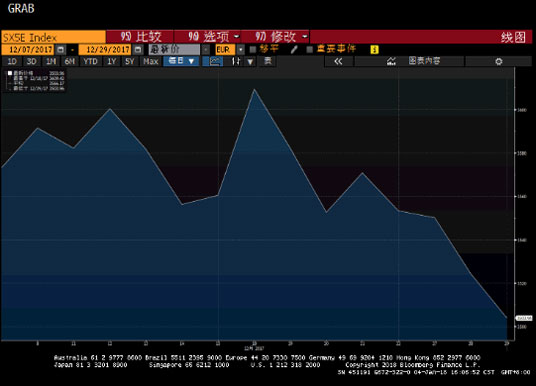Select the Max time range
The width and height of the screenshot is (536, 386).
click(x=151, y=62)
